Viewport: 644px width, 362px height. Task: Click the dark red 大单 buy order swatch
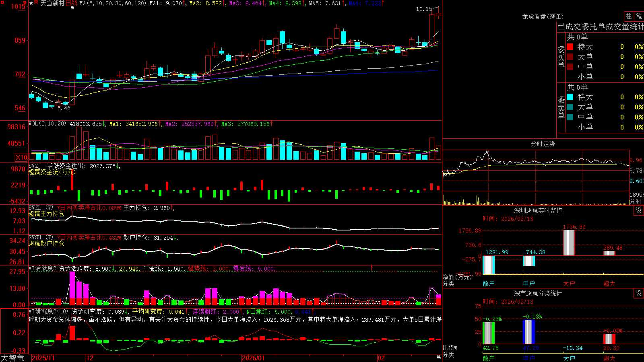pos(570,57)
